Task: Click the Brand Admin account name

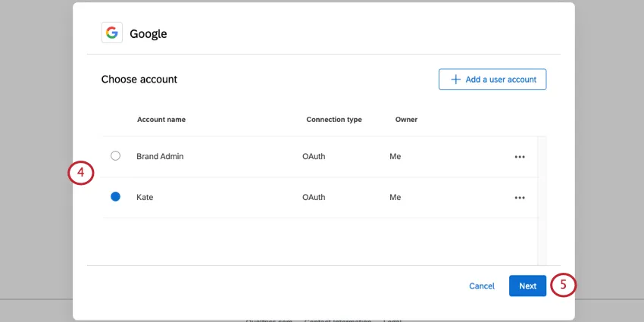Action: [x=160, y=157]
